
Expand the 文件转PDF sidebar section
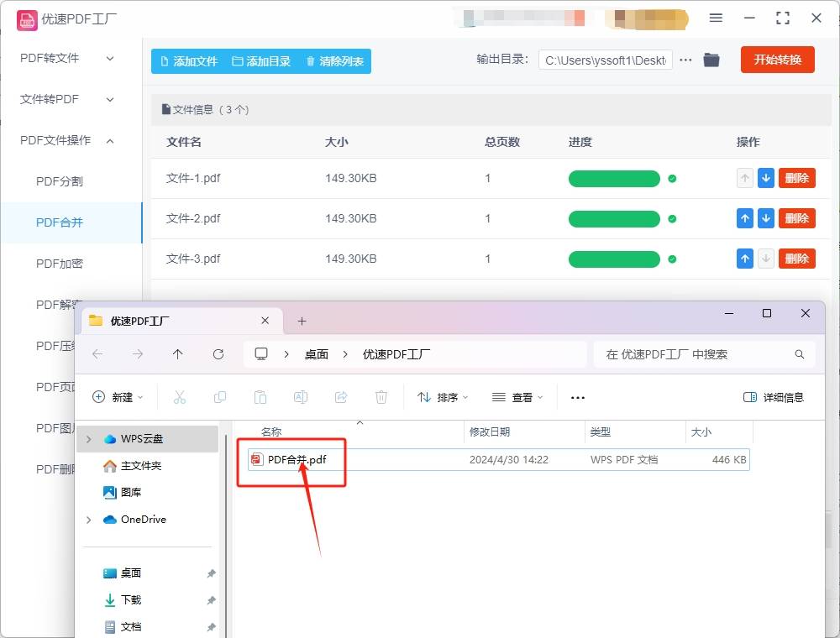pyautogui.click(x=110, y=100)
